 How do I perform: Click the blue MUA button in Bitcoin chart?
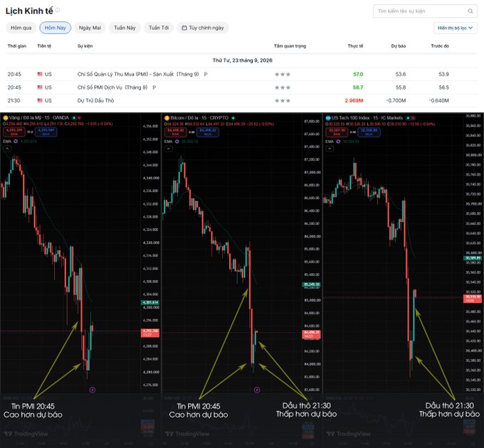pos(208,132)
